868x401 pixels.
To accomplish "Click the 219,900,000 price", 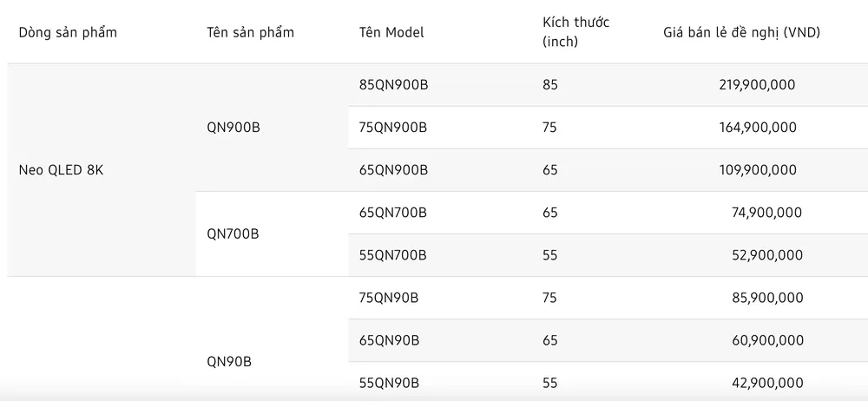I will tap(757, 85).
